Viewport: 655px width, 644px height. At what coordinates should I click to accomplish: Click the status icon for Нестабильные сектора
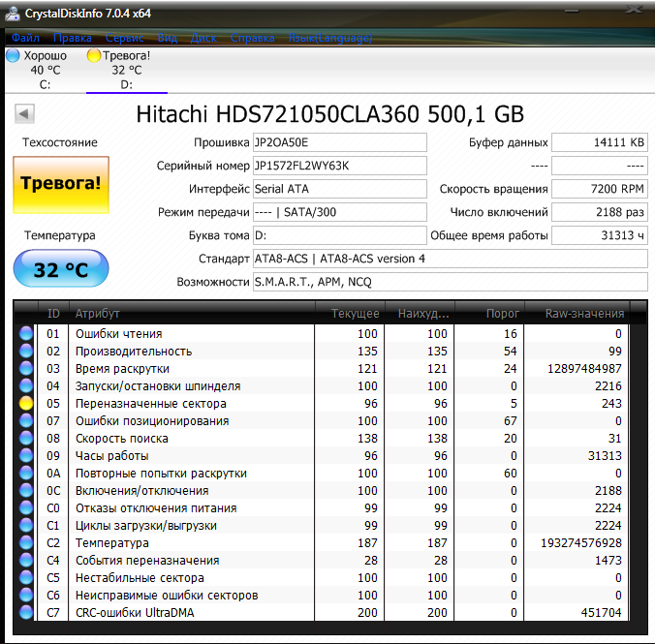[x=26, y=578]
